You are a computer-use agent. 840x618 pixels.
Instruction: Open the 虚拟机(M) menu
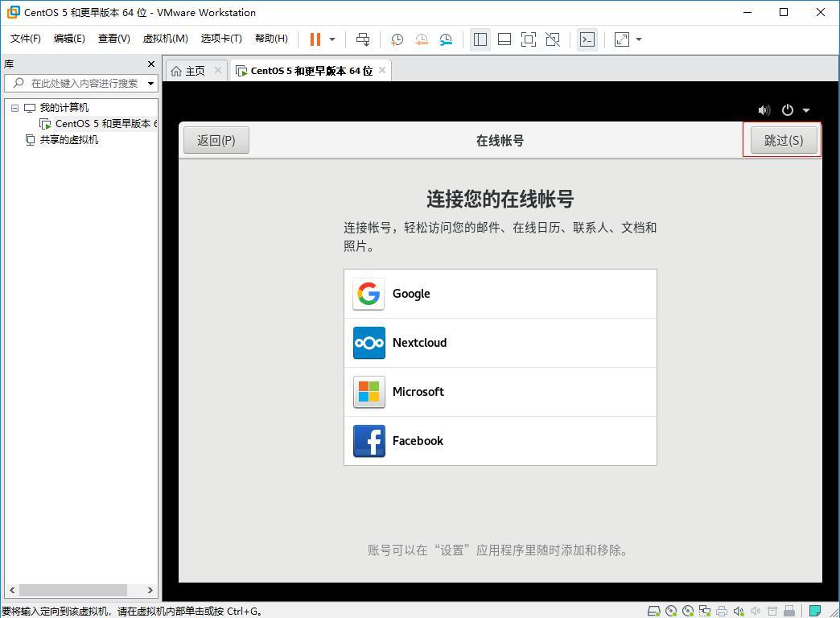point(164,38)
